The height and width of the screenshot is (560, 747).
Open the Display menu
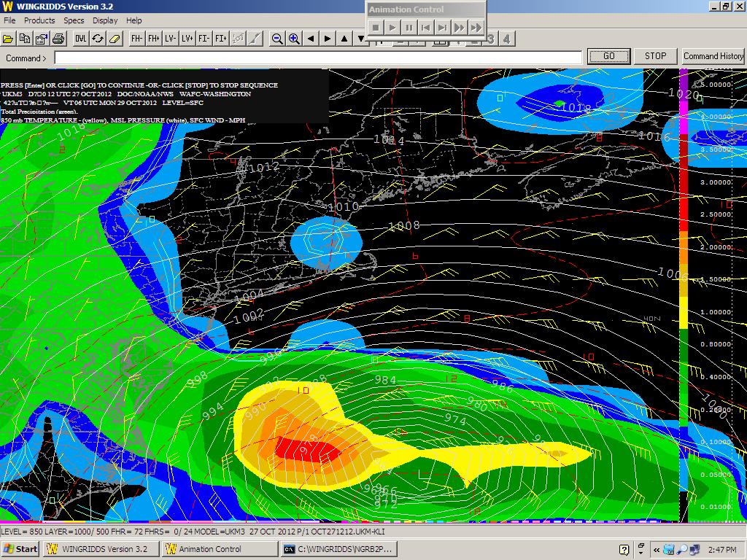105,20
